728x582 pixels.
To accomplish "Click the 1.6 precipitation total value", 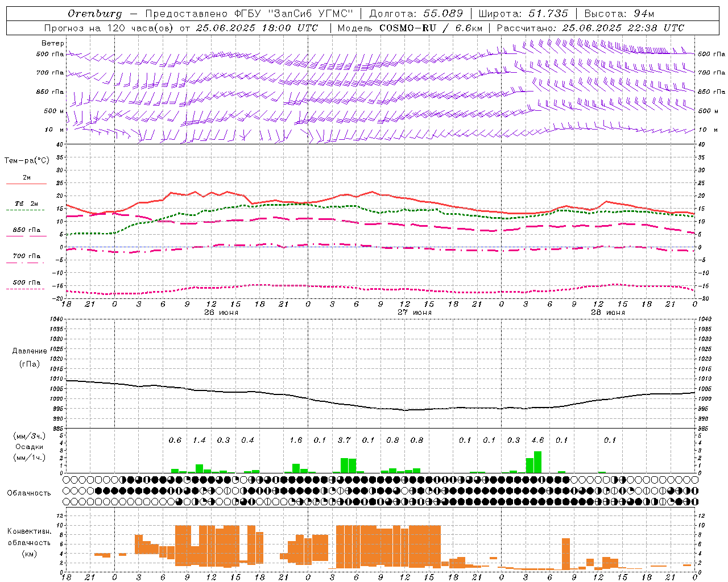I will [x=296, y=440].
